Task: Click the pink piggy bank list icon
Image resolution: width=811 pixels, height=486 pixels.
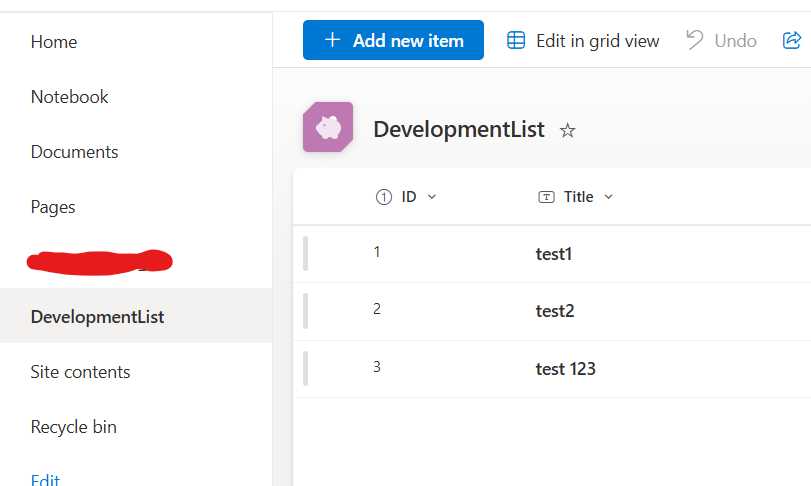Action: tap(328, 127)
